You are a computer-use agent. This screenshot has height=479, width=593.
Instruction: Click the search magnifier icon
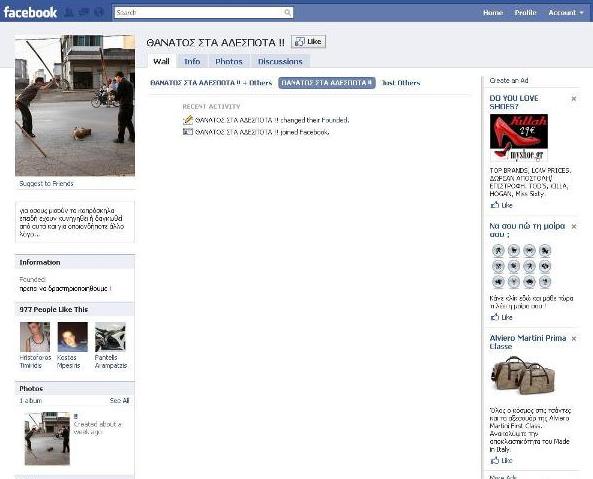287,13
